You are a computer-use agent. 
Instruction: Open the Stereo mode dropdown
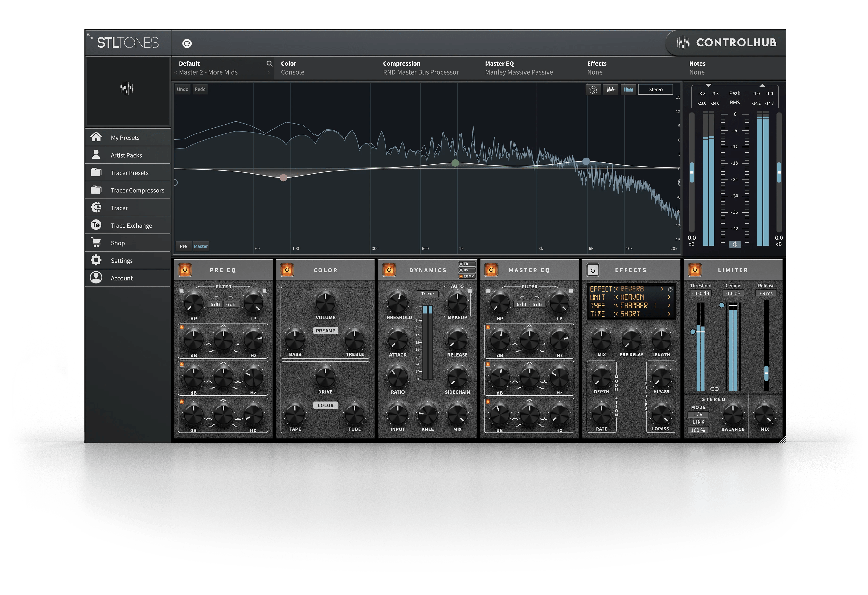coord(655,90)
